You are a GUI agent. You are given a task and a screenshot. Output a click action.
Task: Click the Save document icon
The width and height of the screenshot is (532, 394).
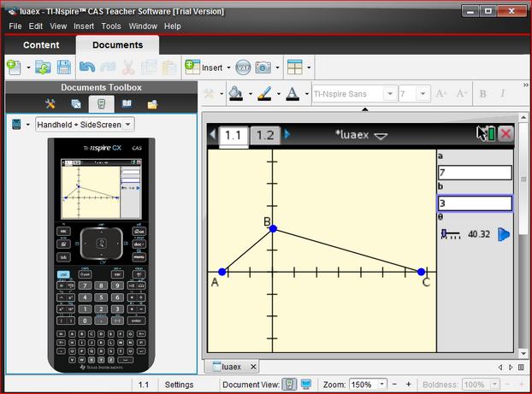click(x=64, y=67)
